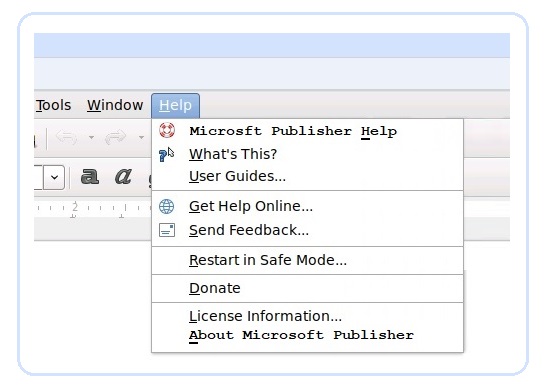The width and height of the screenshot is (545, 392).
Task: Choose the What's This? option
Action: coord(307,154)
